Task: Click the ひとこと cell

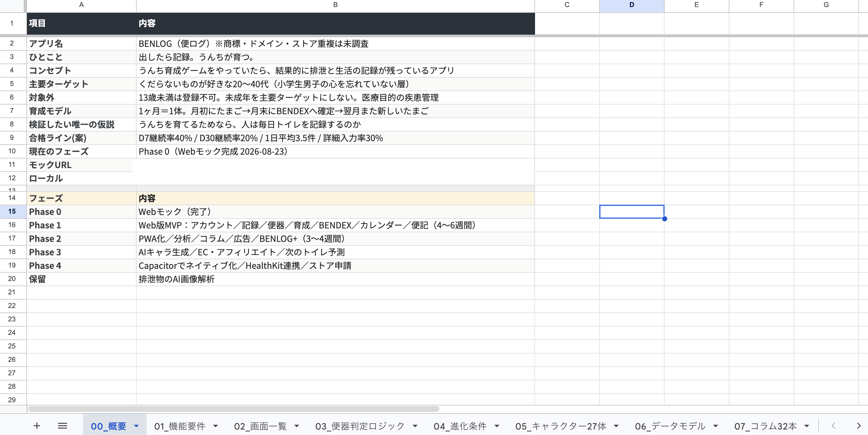Action: tap(81, 57)
